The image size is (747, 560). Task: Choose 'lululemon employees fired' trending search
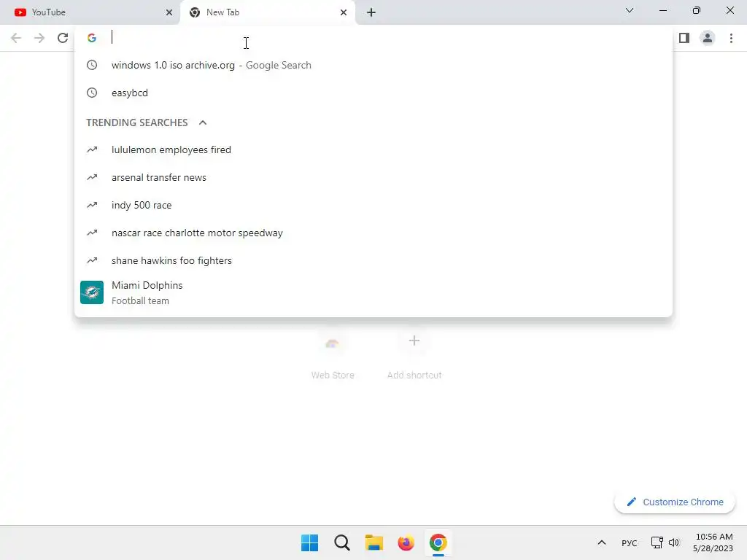[x=373, y=149]
